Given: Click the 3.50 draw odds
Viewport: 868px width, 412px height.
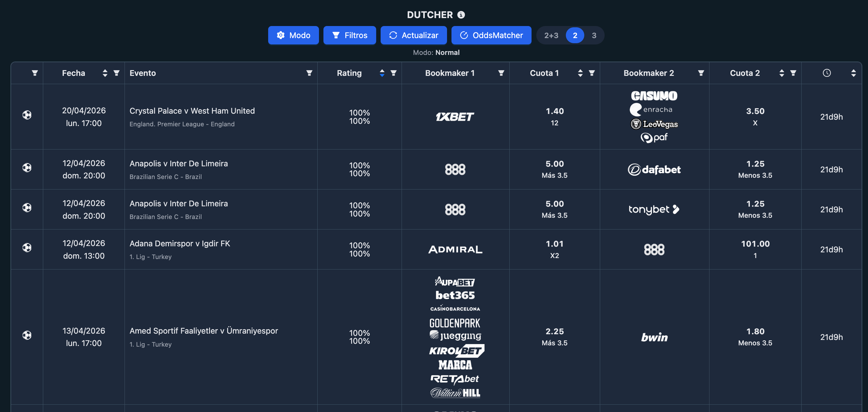Looking at the screenshot, I should pyautogui.click(x=755, y=111).
